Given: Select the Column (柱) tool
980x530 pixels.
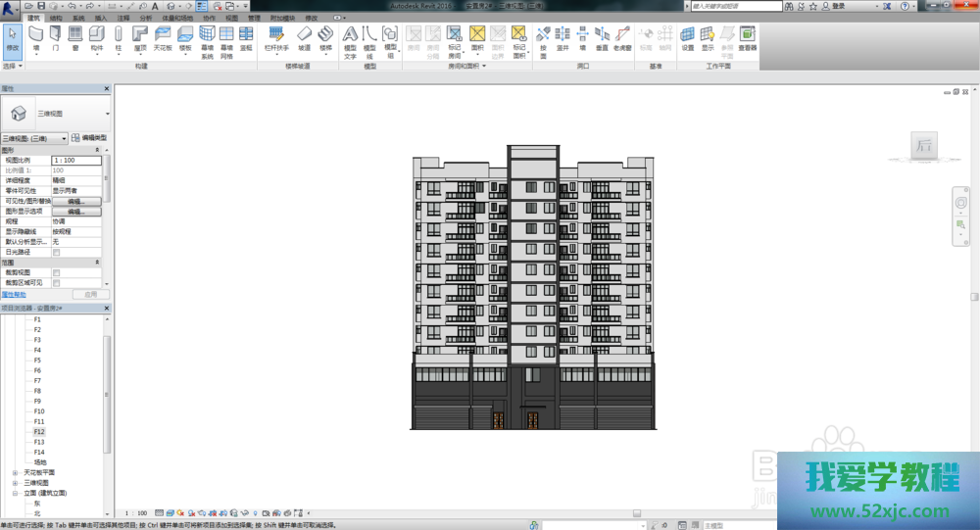Looking at the screenshot, I should 119,37.
